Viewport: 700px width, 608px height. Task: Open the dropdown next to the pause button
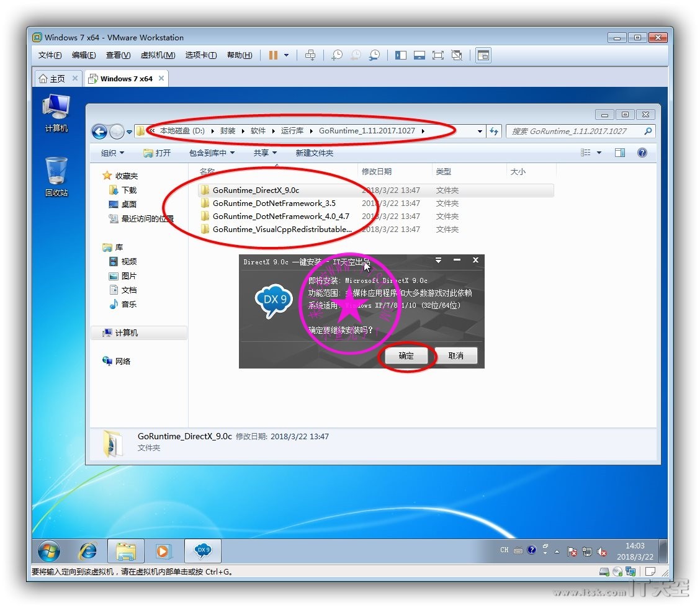(x=286, y=55)
